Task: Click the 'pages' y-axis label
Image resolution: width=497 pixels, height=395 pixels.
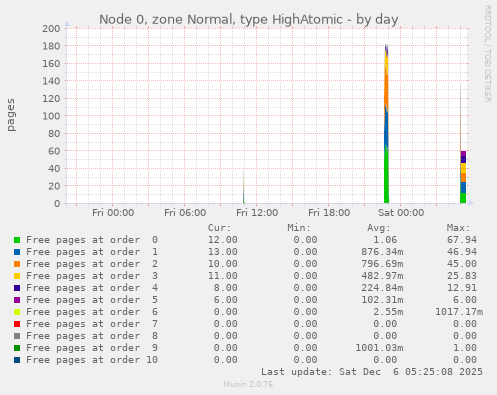Action: pyautogui.click(x=11, y=115)
